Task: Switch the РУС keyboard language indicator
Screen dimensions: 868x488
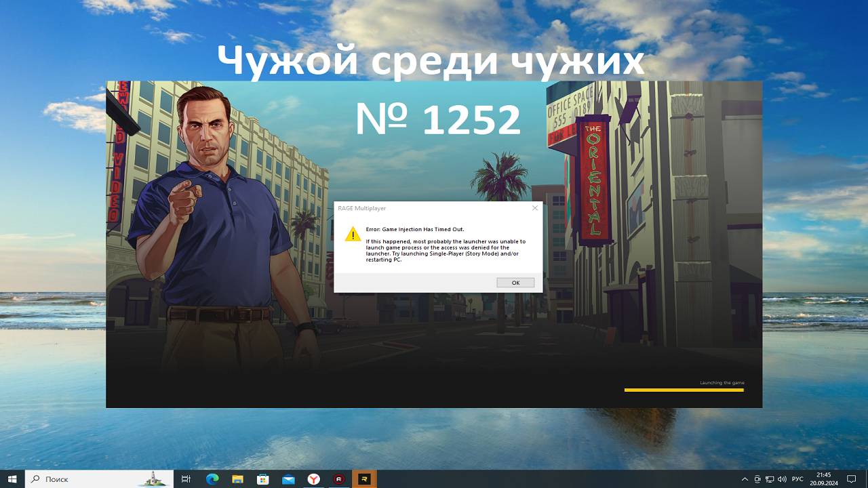Action: click(x=797, y=479)
